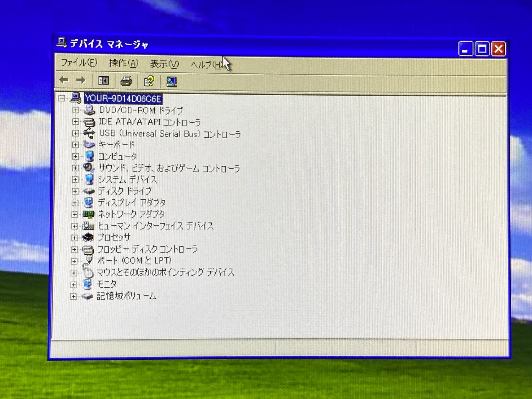Expand the ディスプレイ アダプタ node
The image size is (532, 399).
[x=75, y=203]
